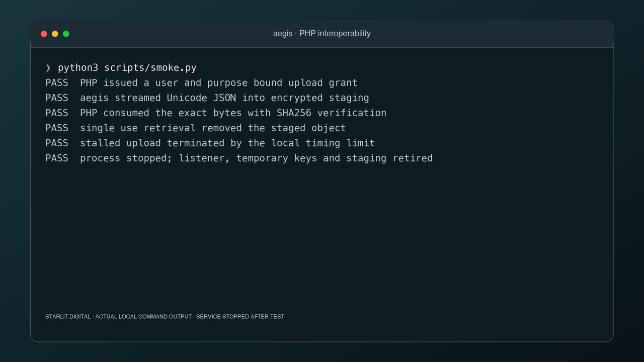Select line 'single use retrieval removed the staged object'
The height and width of the screenshot is (362, 644).
(x=213, y=128)
